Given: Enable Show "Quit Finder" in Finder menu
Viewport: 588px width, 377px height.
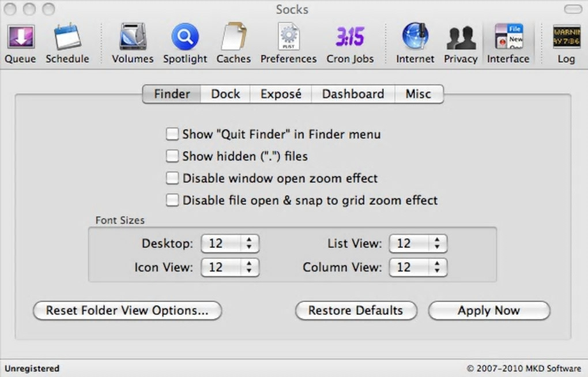Looking at the screenshot, I should (x=172, y=134).
